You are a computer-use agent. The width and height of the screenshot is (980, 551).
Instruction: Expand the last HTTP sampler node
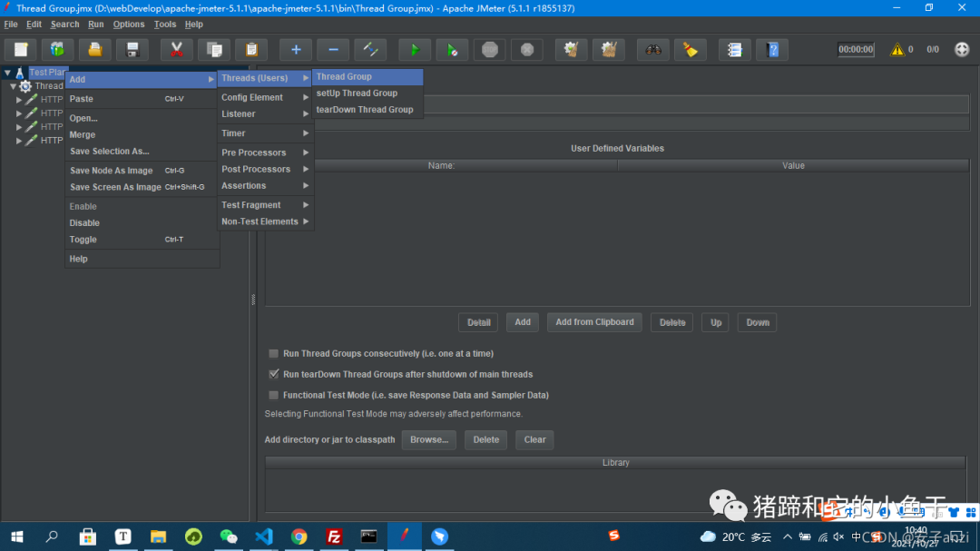(19, 141)
